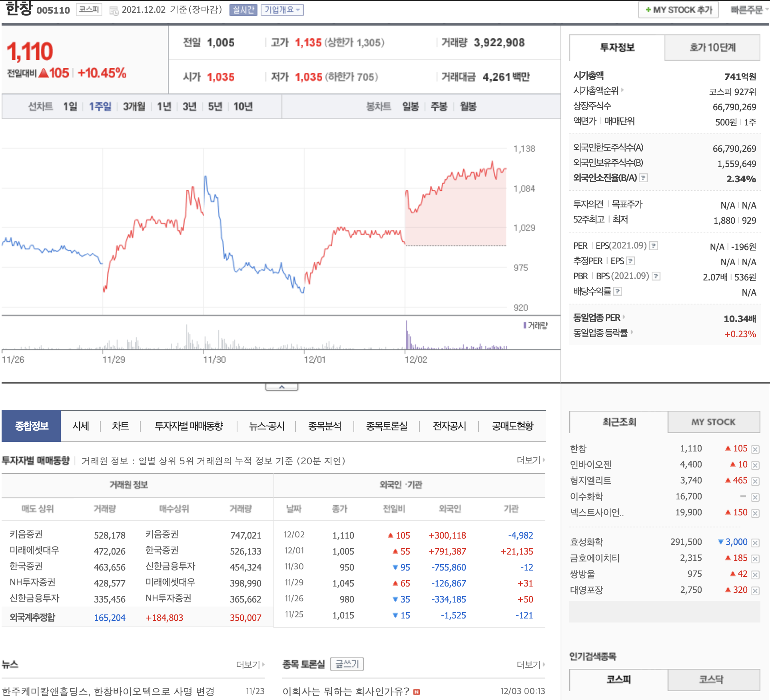
Task: Open the 공매도현황 tab
Action: tap(513, 426)
